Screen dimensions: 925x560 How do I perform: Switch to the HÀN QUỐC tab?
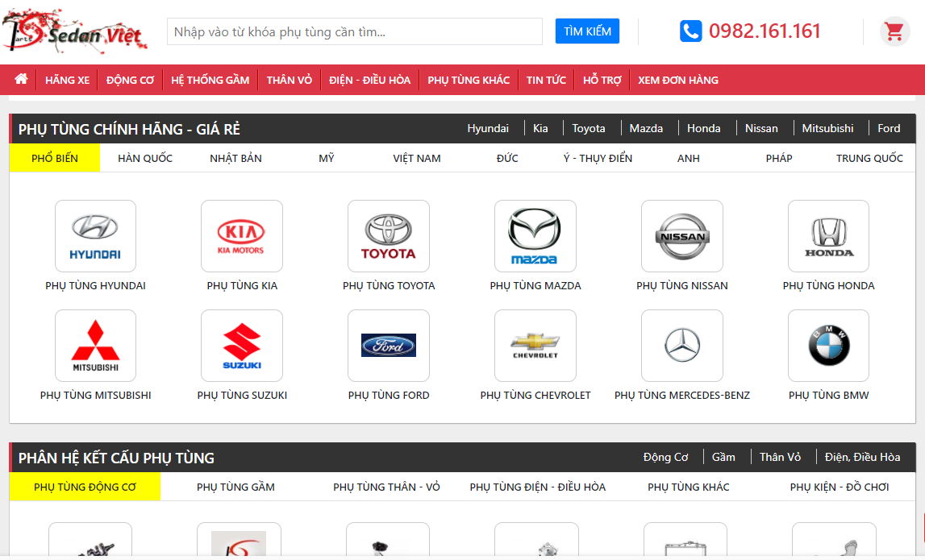[x=145, y=158]
